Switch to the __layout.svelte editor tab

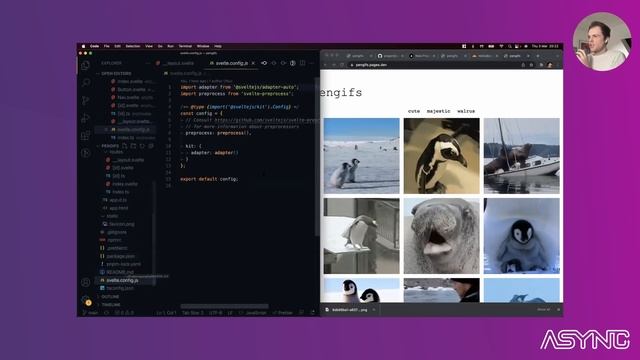coord(175,63)
